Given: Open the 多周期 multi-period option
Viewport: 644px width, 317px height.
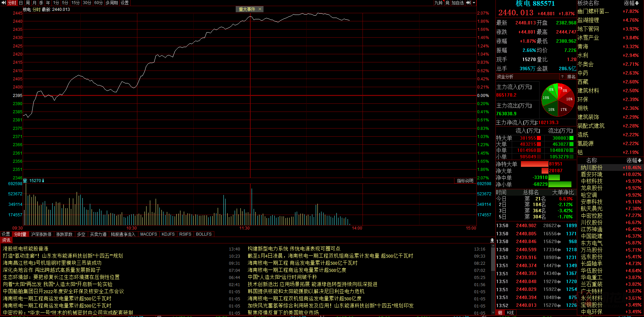Looking at the screenshot, I should (x=112, y=3).
